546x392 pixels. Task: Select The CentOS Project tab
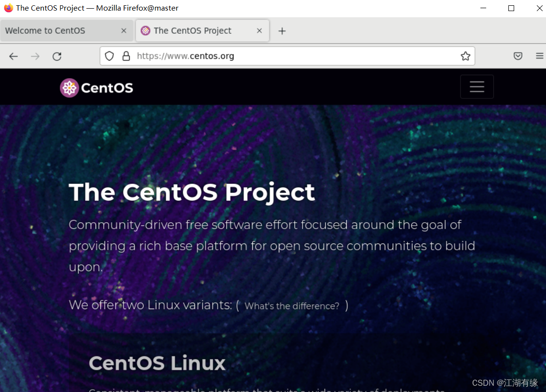tap(202, 31)
